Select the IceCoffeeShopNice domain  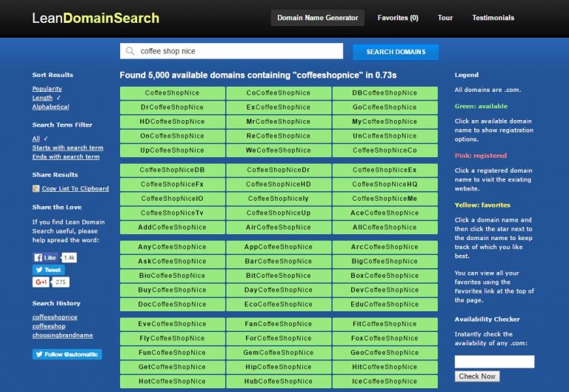(385, 381)
